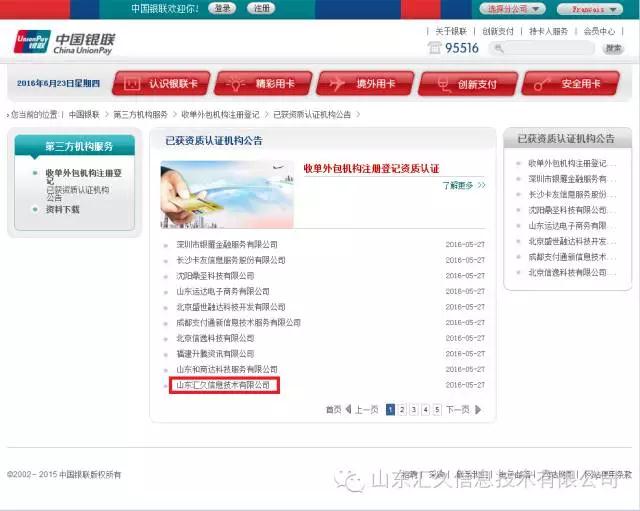
Task: Open 山东和商达科技服务有限公司 list entry
Action: [227, 369]
